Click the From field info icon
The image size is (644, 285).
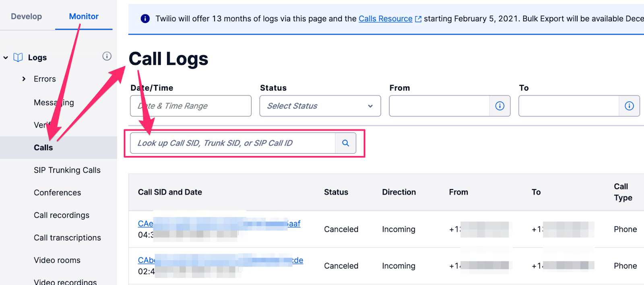(x=500, y=106)
